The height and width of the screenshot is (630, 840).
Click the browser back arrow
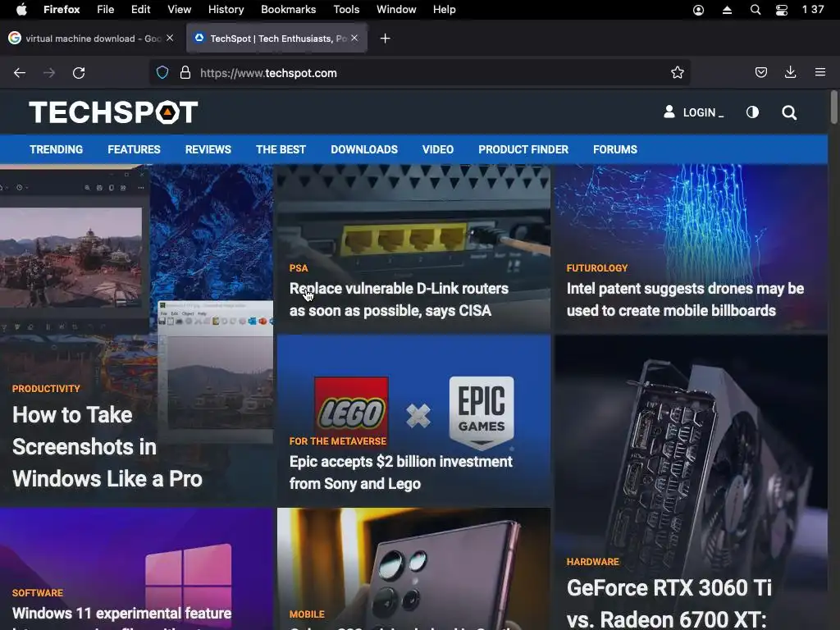[x=20, y=73]
